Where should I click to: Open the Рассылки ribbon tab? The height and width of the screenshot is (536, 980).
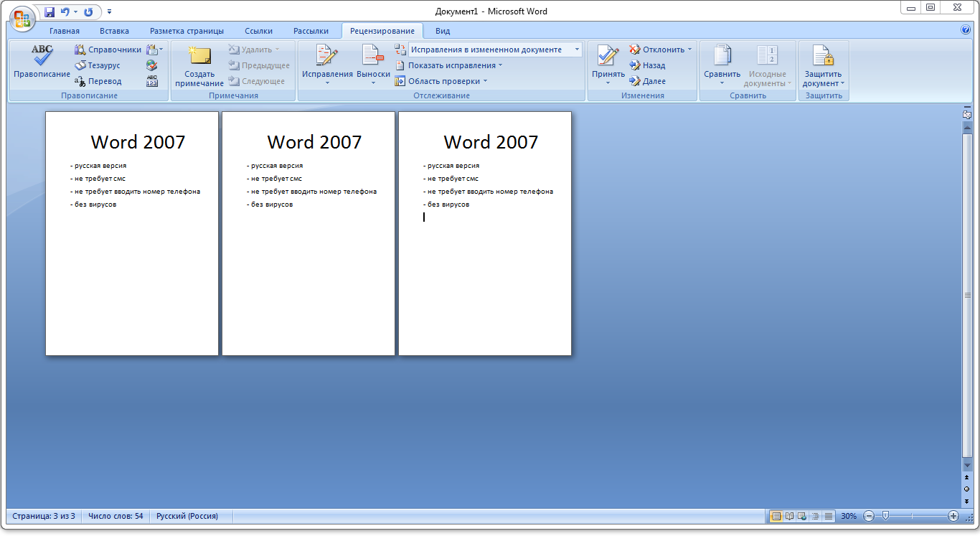[312, 31]
